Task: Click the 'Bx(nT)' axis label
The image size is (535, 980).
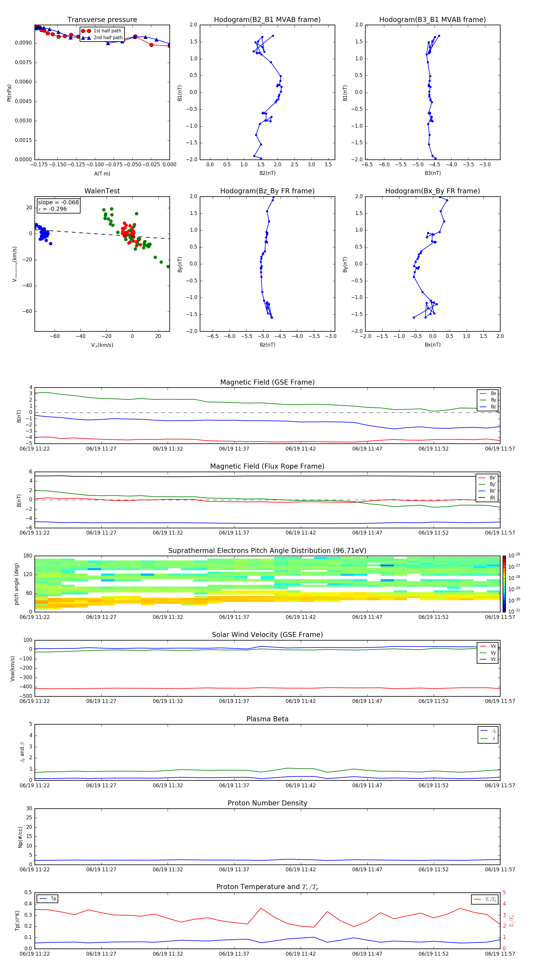Action: coord(432,345)
